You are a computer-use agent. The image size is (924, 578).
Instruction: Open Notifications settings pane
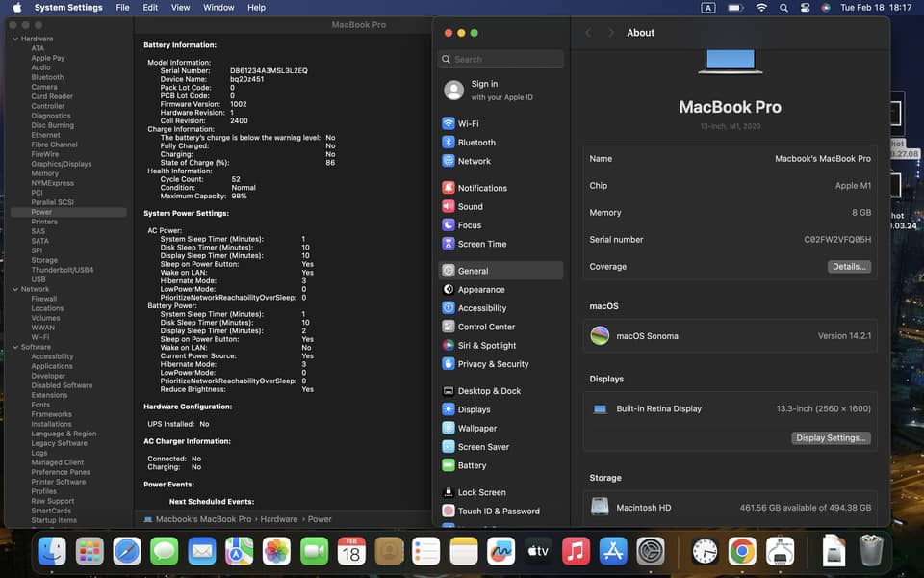coord(481,188)
